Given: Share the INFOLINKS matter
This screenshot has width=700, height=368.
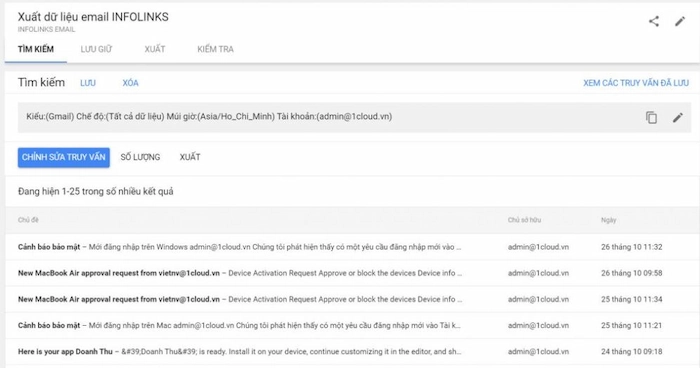Looking at the screenshot, I should [654, 21].
